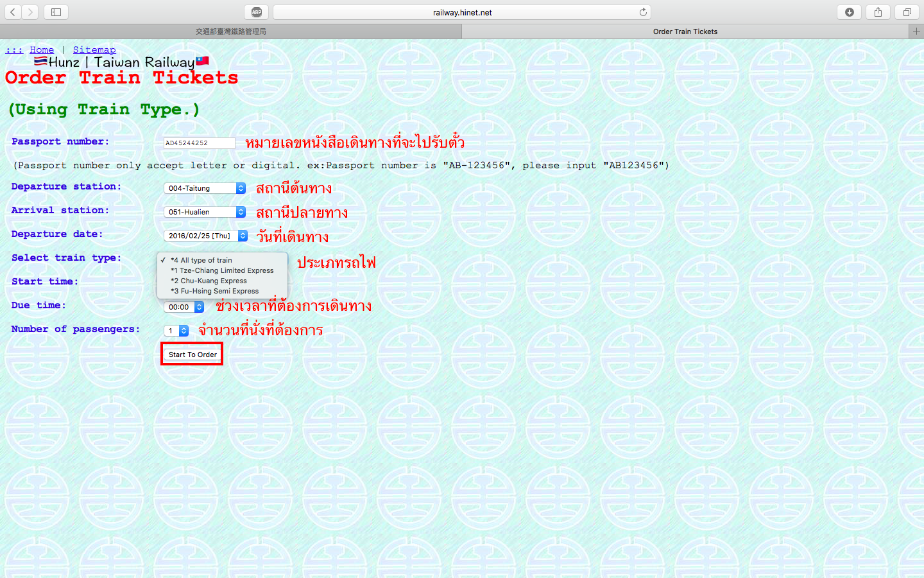Open the Departure station dropdown (004-Taitung)

205,188
